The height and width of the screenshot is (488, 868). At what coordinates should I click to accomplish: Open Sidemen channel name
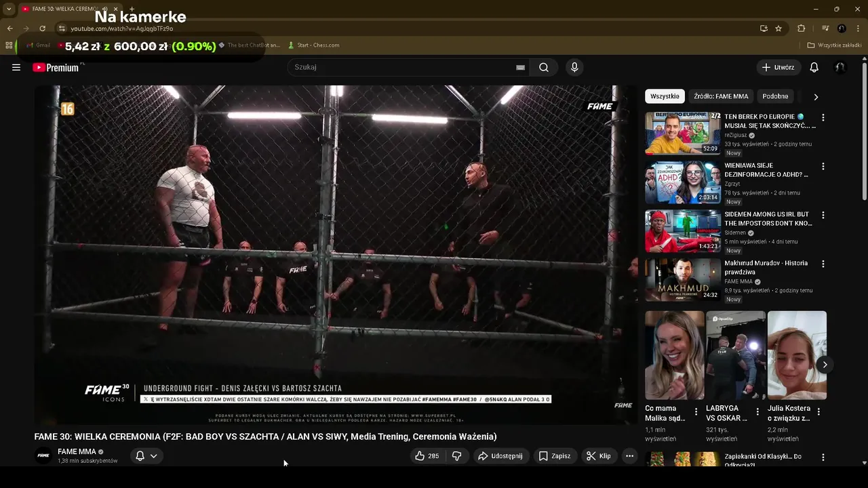735,232
